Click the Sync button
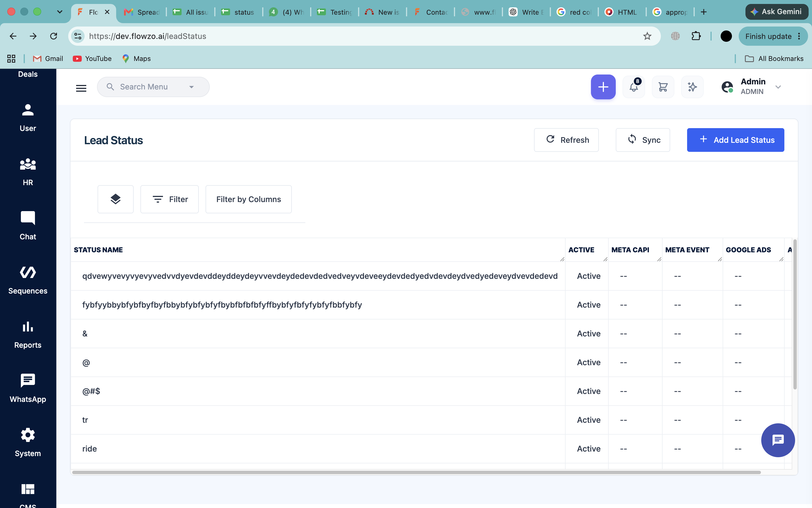The height and width of the screenshot is (508, 812). tap(643, 140)
